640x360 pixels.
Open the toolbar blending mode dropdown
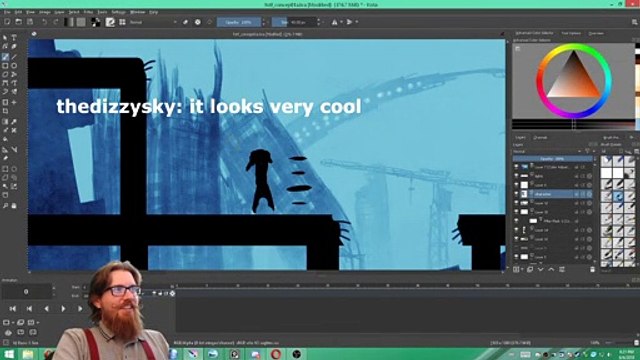[153, 22]
